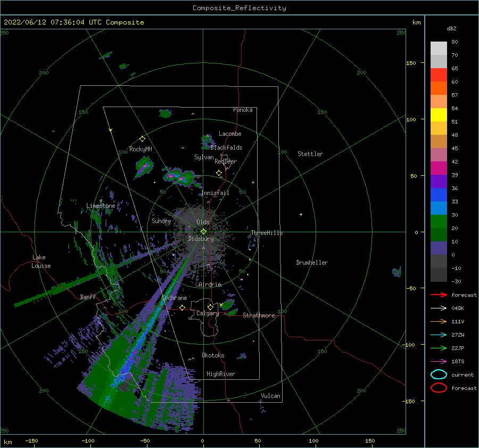The width and height of the screenshot is (479, 448).
Task: Click the Lacombe city label
Action: pyautogui.click(x=230, y=134)
